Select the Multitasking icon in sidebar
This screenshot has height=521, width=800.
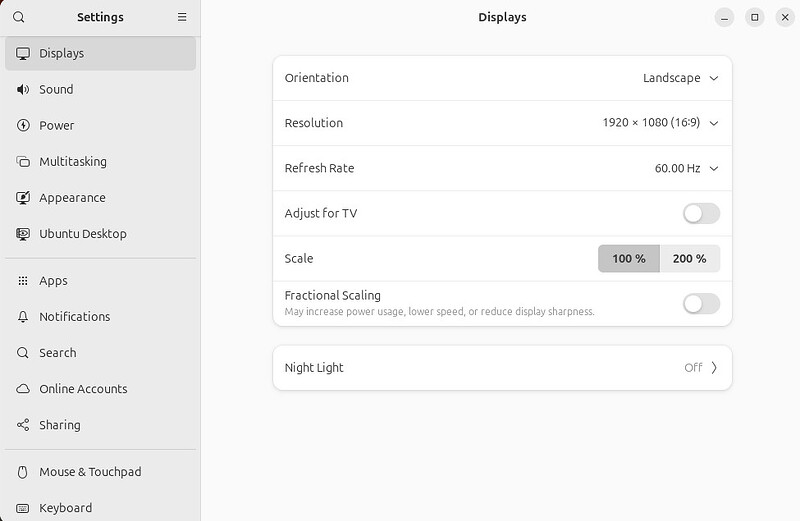(23, 161)
